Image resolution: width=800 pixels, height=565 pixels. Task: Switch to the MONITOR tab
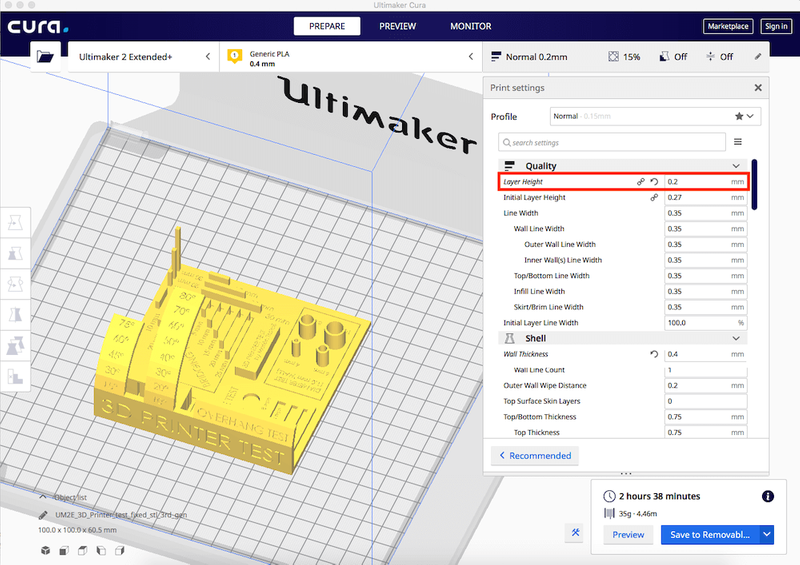tap(470, 26)
